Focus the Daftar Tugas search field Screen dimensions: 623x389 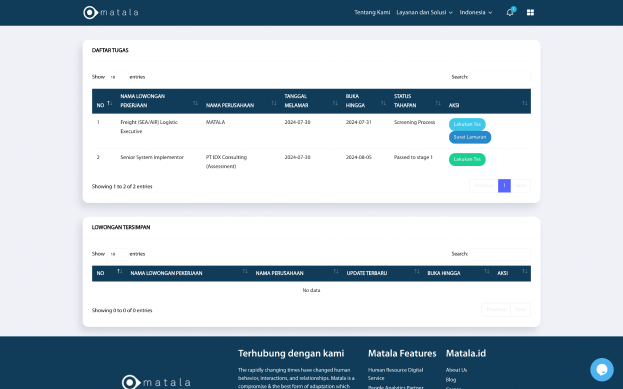(x=500, y=77)
